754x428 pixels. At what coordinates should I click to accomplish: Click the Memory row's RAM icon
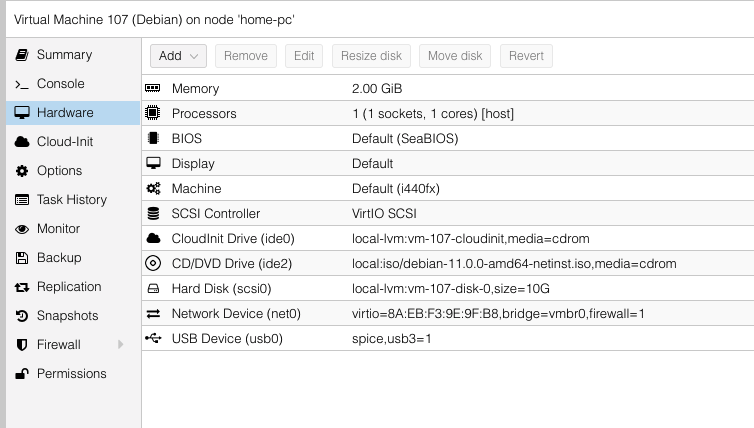[x=153, y=89]
